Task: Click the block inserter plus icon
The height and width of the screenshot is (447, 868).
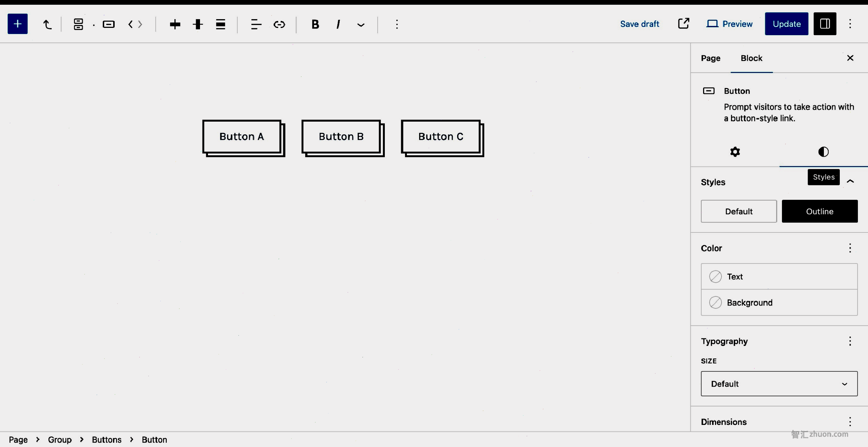Action: click(17, 24)
